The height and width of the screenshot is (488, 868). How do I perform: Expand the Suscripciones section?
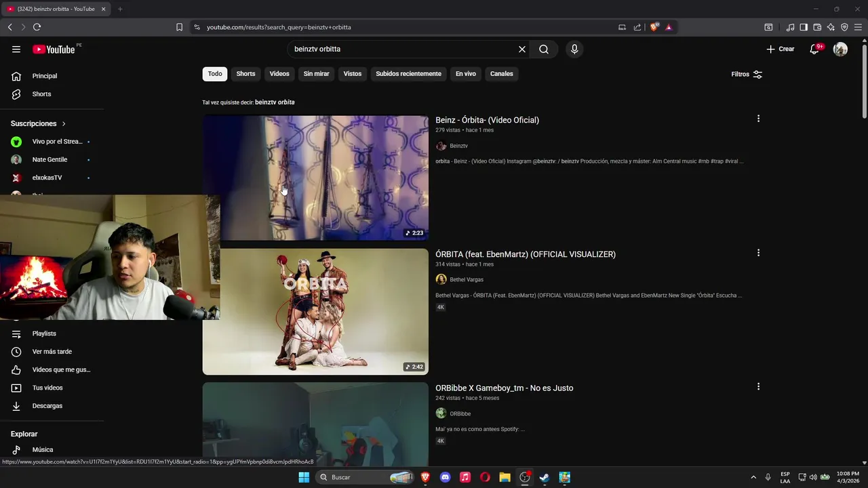pyautogui.click(x=39, y=123)
